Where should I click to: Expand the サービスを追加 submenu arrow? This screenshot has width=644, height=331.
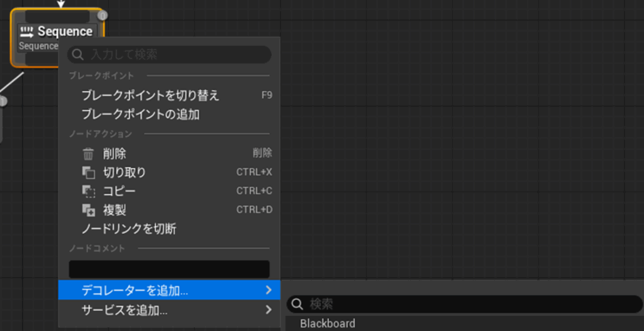click(269, 310)
